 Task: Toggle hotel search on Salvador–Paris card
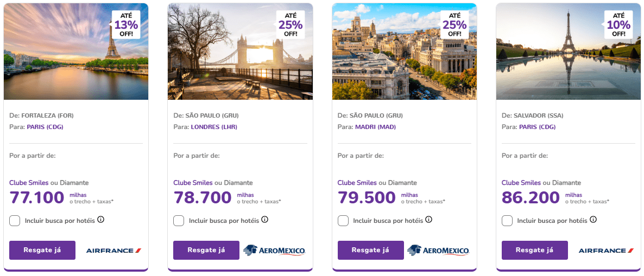click(x=507, y=221)
